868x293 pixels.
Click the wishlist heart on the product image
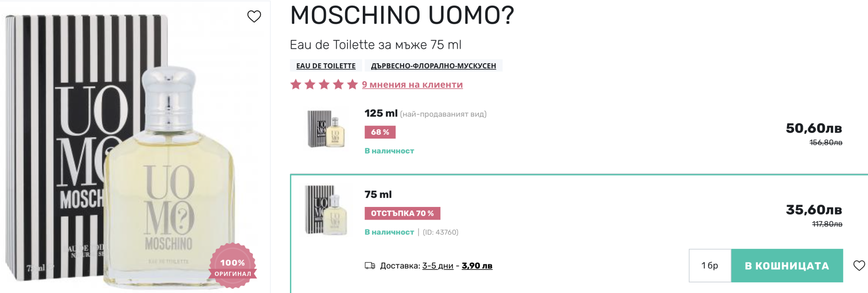click(254, 17)
